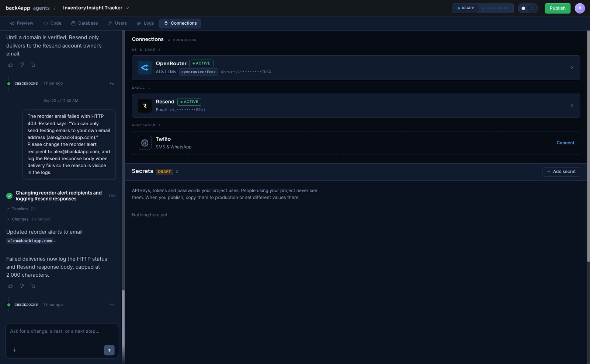This screenshot has width=590, height=364.
Task: Click the chat prompt input field
Action: [62, 332]
